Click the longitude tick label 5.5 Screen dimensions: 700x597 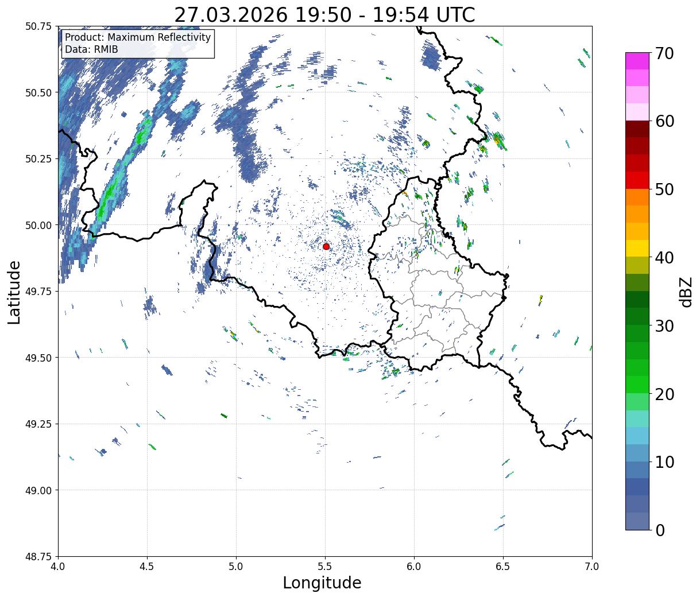point(325,567)
